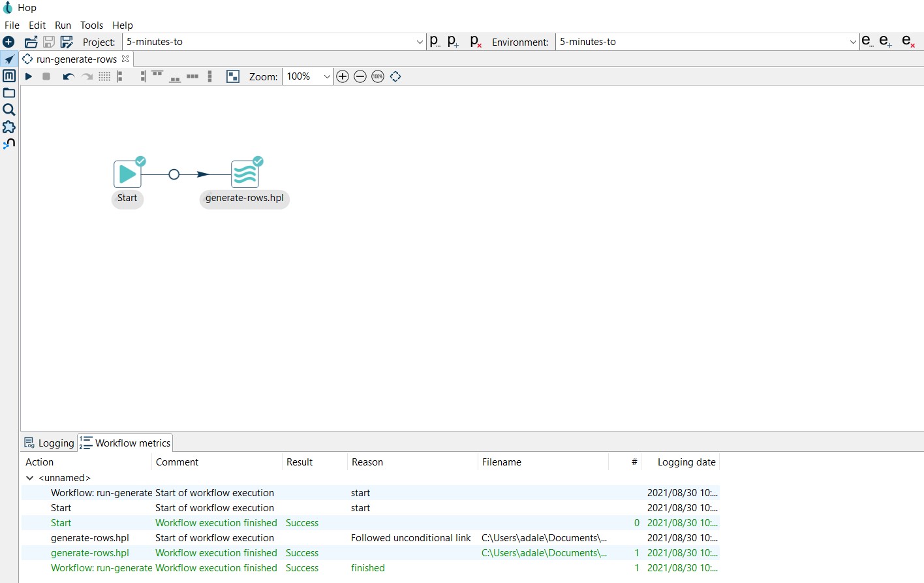Image resolution: width=924 pixels, height=583 pixels.
Task: Delete the current project icon
Action: click(x=476, y=42)
